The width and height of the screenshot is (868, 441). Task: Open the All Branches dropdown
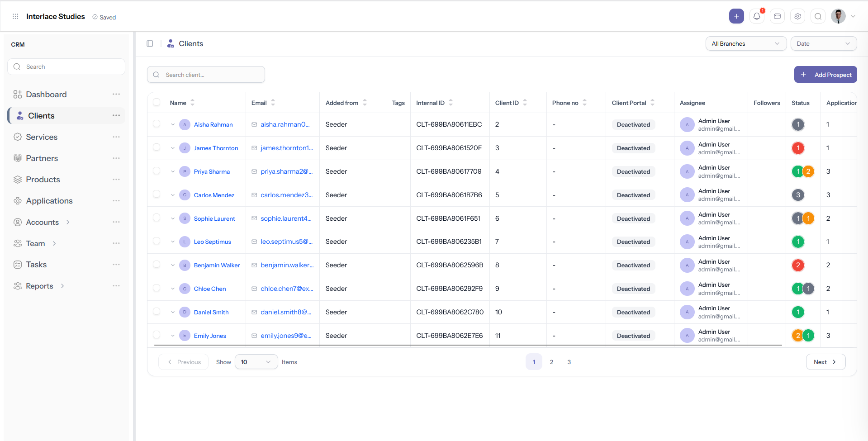[x=745, y=43]
